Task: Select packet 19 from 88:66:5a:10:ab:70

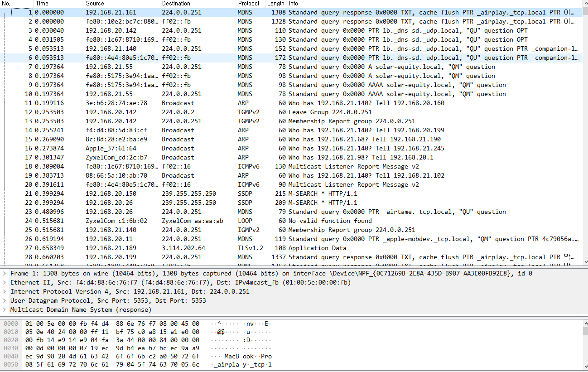Action: tap(291, 175)
